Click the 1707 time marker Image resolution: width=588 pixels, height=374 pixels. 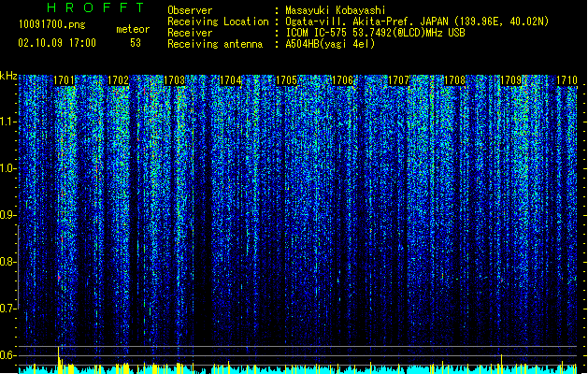[398, 80]
